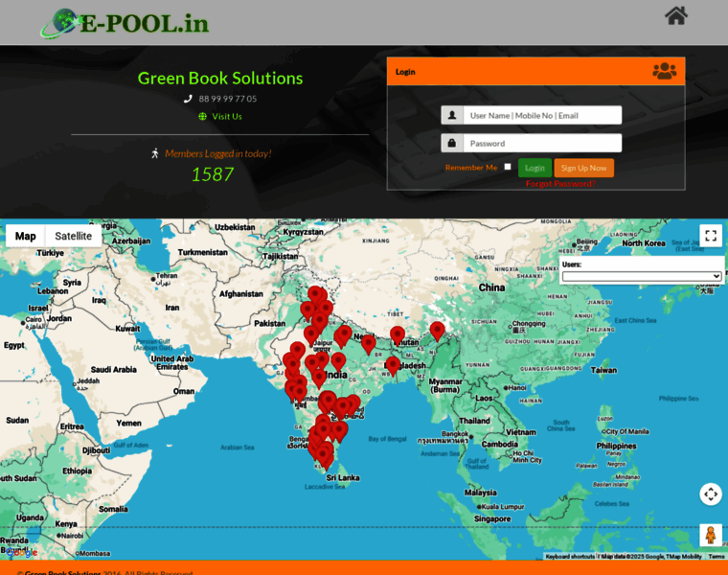Click the home icon in header

click(x=676, y=15)
